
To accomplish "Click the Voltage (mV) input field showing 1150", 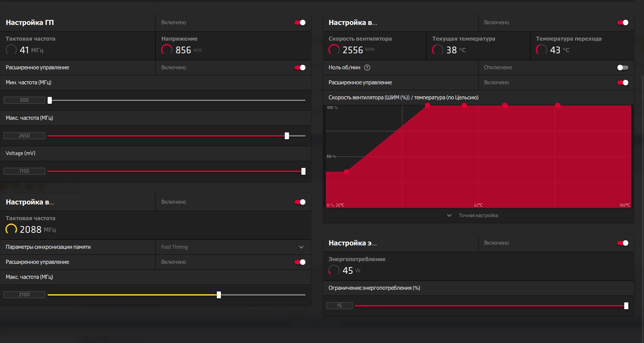I will [x=24, y=171].
